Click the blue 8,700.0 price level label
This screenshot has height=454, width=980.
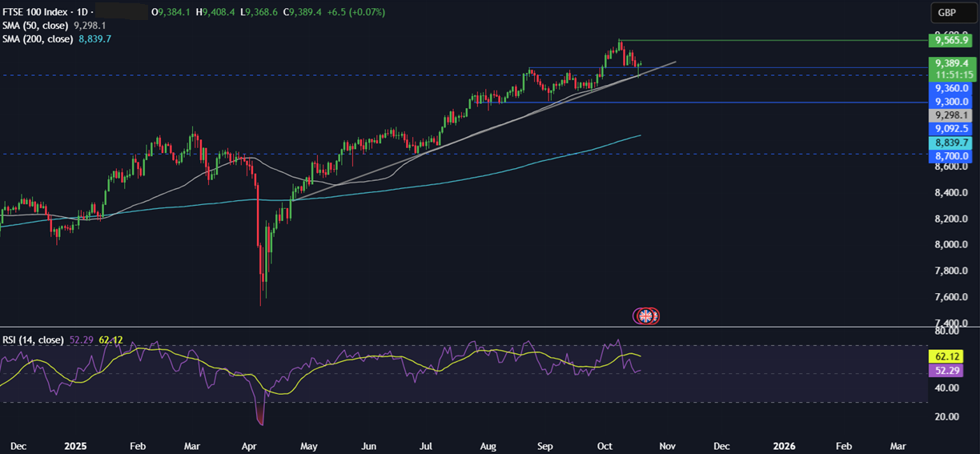[x=950, y=155]
